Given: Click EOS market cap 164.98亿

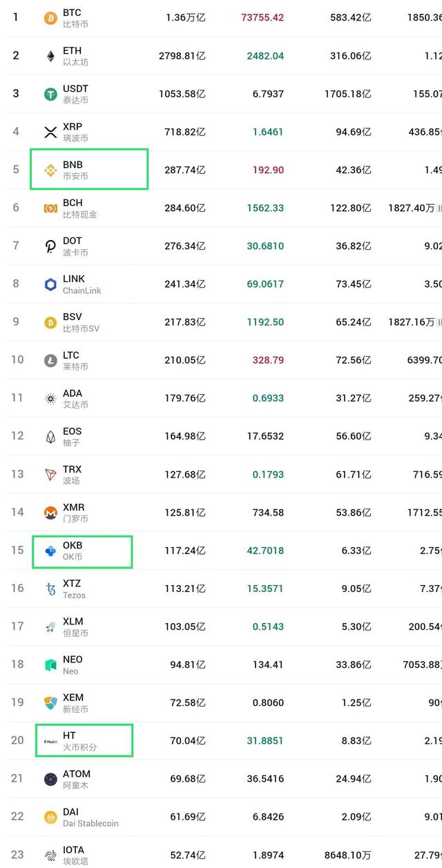Looking at the screenshot, I should pos(186,436).
